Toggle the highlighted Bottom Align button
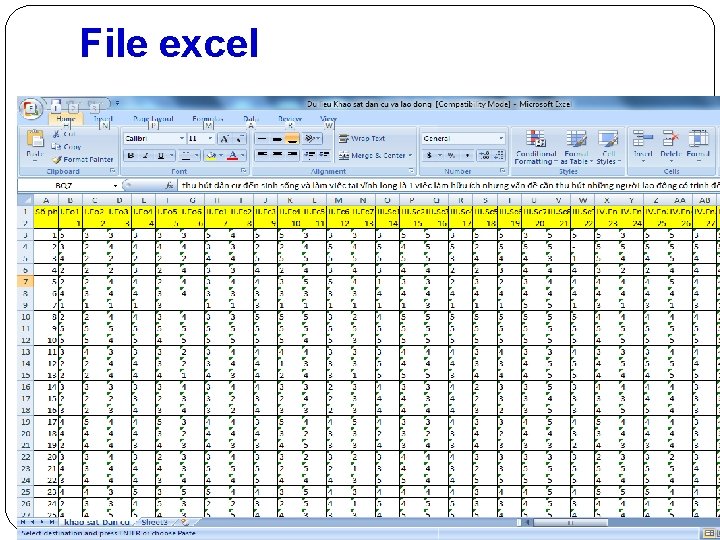Screen dimensions: 720x540 292,139
